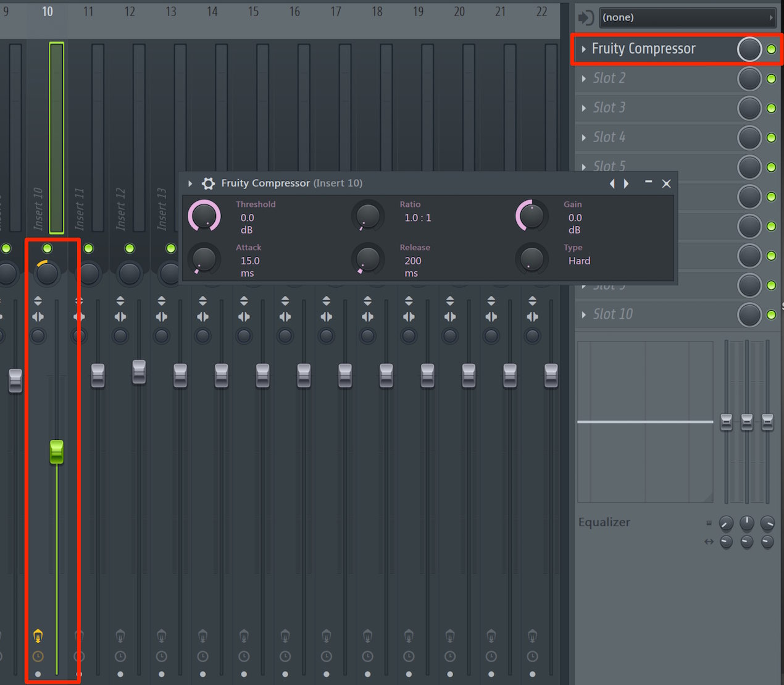Click the latency clock icon on track 20
This screenshot has height=685, width=784.
[x=450, y=657]
